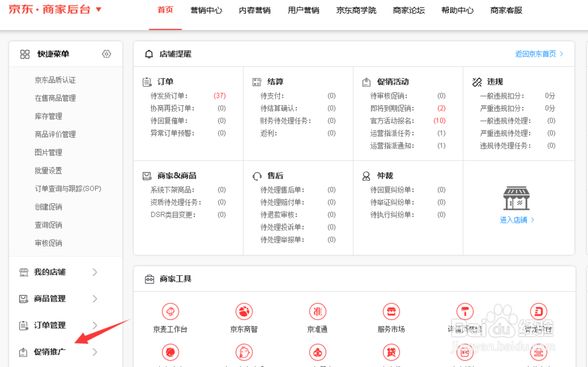This screenshot has width=588, height=367.
Task: Expand 订单管理 chevron
Action: coord(95,325)
